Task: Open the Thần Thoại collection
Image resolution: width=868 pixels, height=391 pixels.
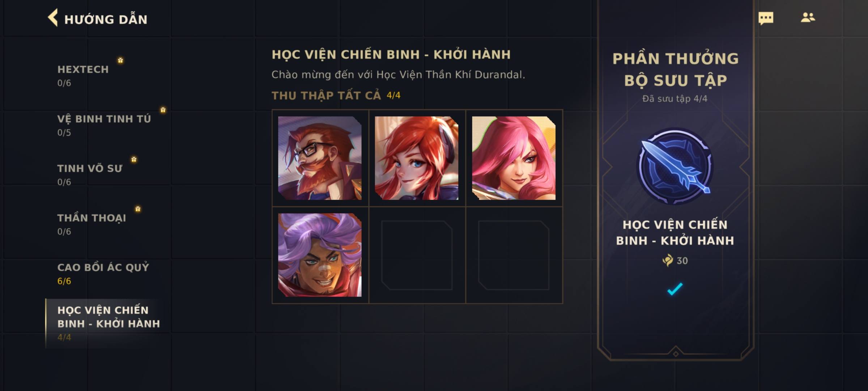Action: click(92, 224)
